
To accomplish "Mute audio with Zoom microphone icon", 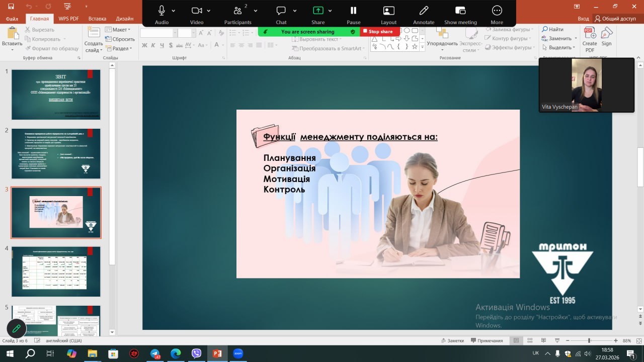I will point(162,11).
